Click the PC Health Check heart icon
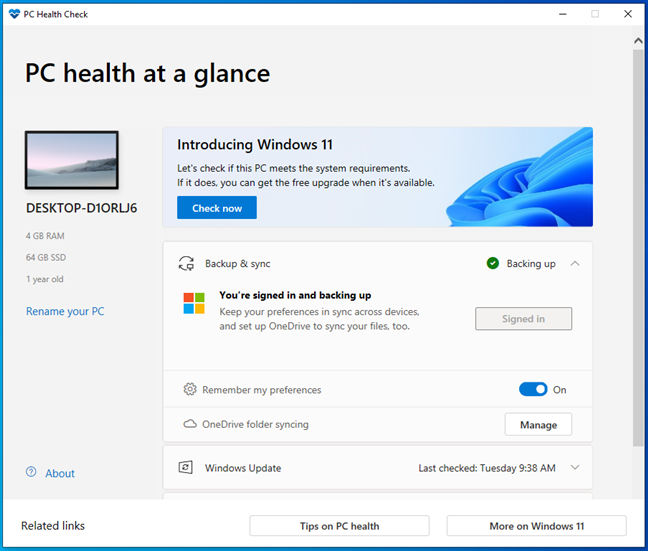Viewport: 648px width, 551px height. pos(14,14)
